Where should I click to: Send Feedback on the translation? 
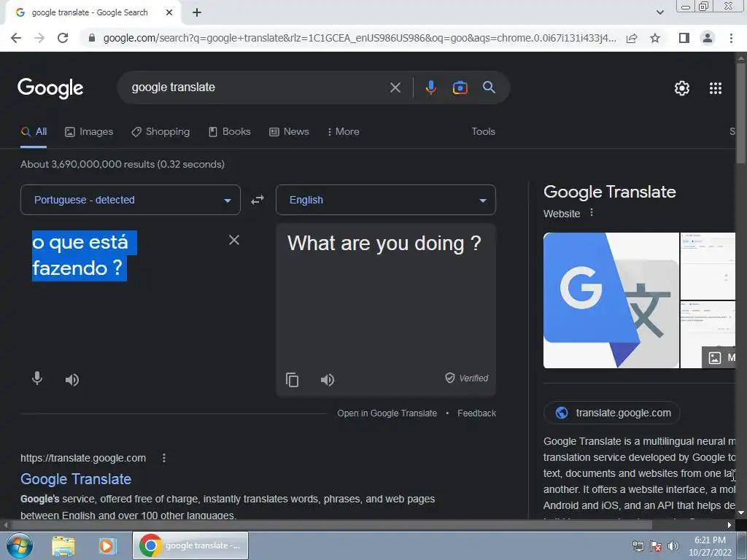click(x=476, y=413)
